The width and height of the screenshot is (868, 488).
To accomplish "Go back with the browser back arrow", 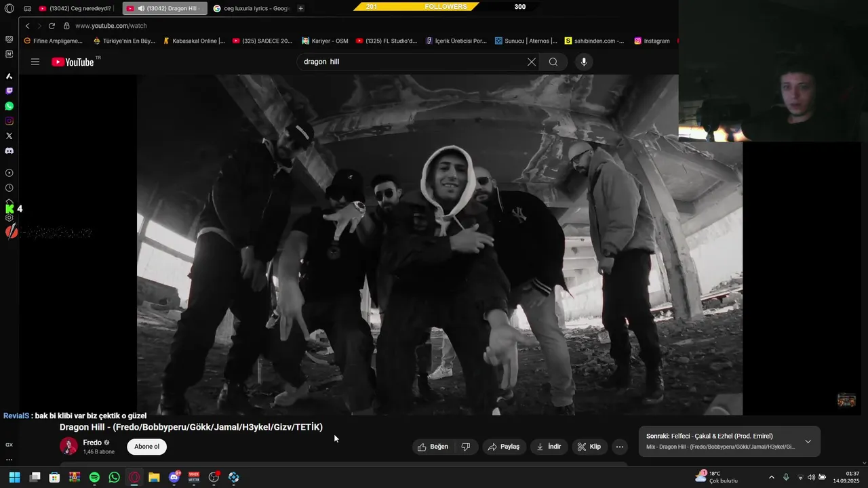I will [27, 26].
